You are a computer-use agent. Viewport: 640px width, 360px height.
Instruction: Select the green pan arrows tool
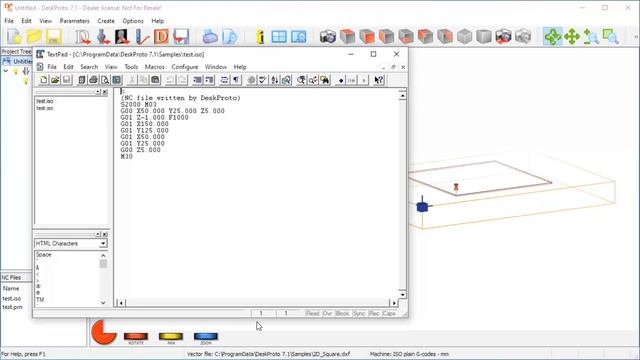pos(572,37)
